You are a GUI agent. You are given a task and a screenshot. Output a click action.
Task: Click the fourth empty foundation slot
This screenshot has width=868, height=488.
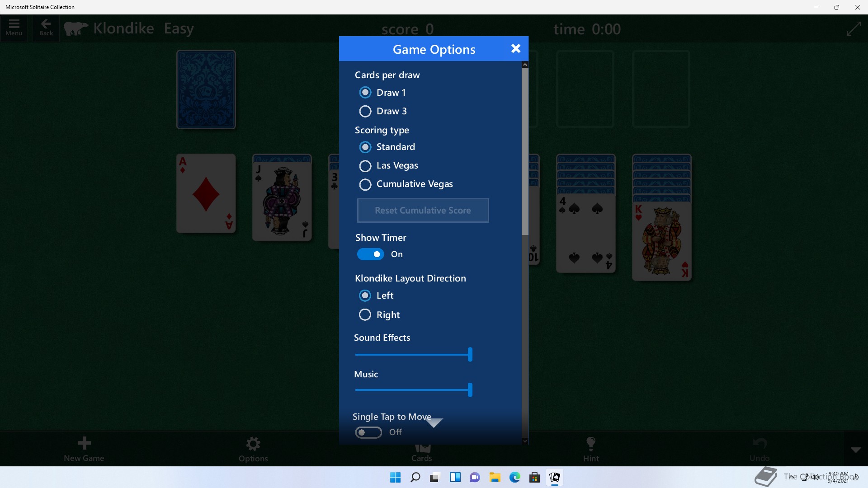coord(661,89)
